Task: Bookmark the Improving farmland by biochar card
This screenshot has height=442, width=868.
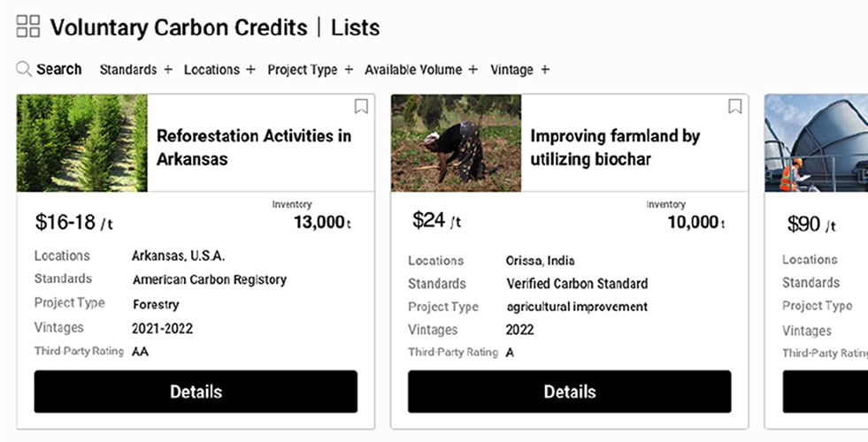Action: [734, 106]
